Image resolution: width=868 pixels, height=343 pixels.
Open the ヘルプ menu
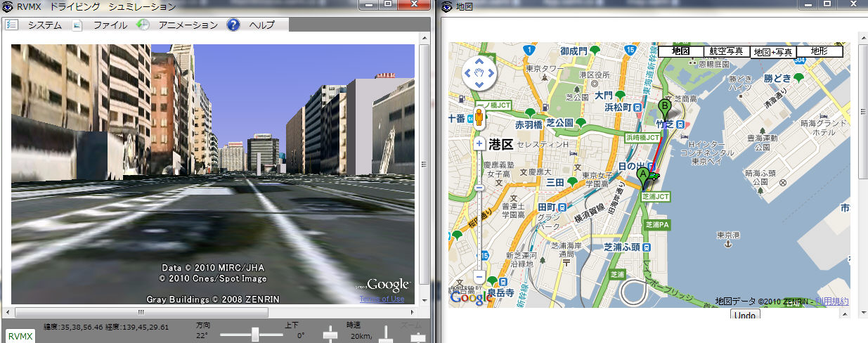coord(261,25)
